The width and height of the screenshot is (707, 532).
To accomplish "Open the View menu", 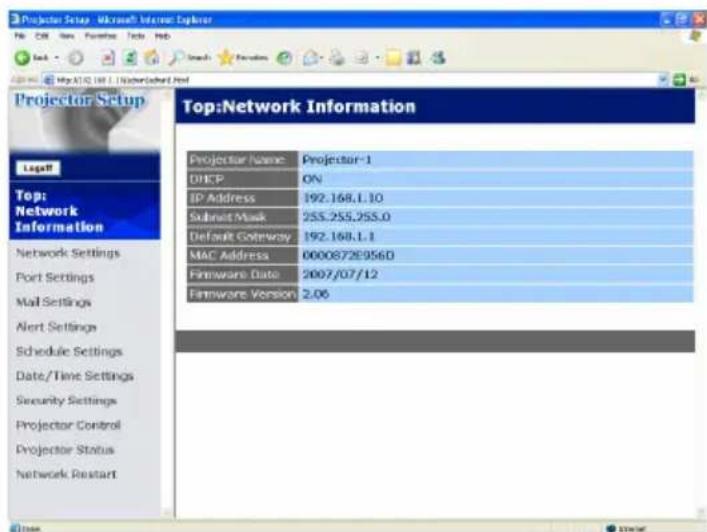I will [x=67, y=36].
